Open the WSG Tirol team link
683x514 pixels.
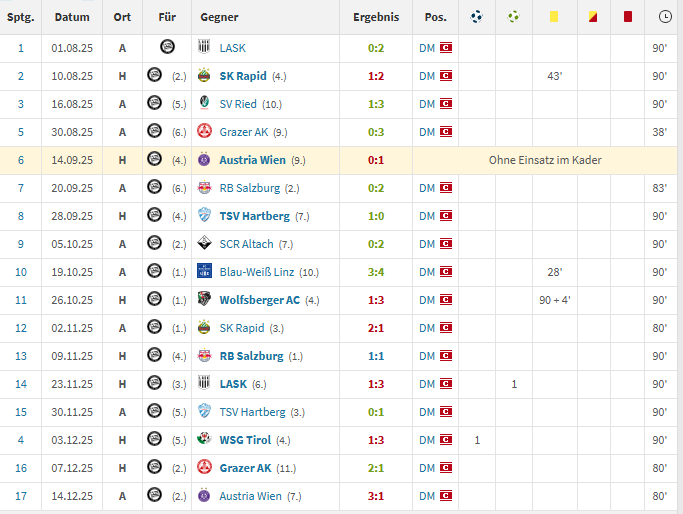click(244, 440)
